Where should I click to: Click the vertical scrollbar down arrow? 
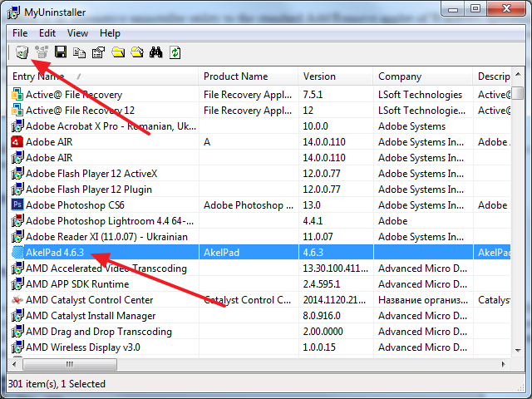pos(517,351)
